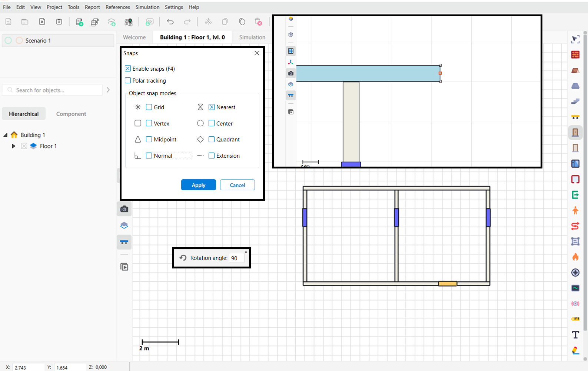Click the arrow beside the search box

tap(108, 90)
